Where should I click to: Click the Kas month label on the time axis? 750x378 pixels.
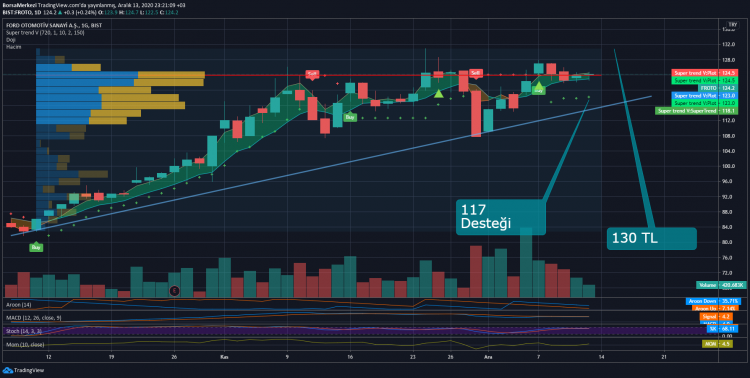pyautogui.click(x=224, y=357)
